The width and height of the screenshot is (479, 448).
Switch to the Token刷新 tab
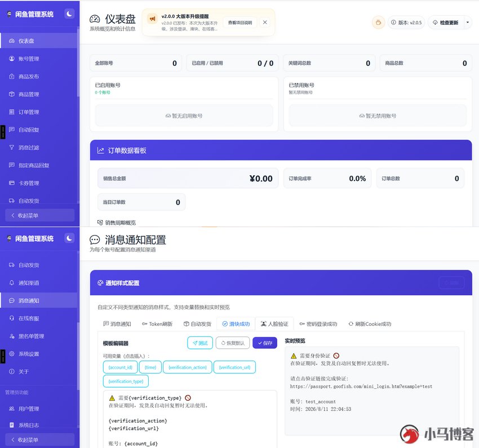pyautogui.click(x=157, y=323)
